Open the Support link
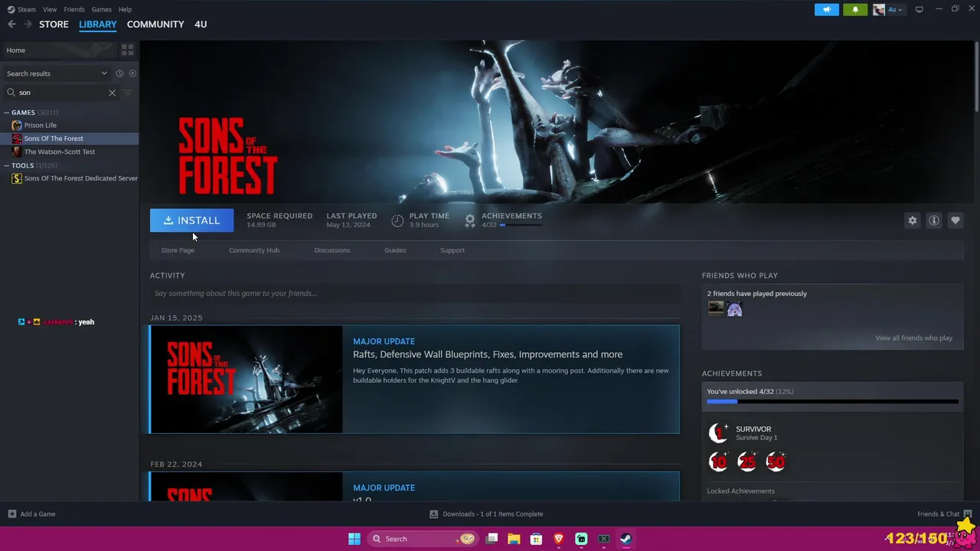This screenshot has height=551, width=980. (x=452, y=250)
